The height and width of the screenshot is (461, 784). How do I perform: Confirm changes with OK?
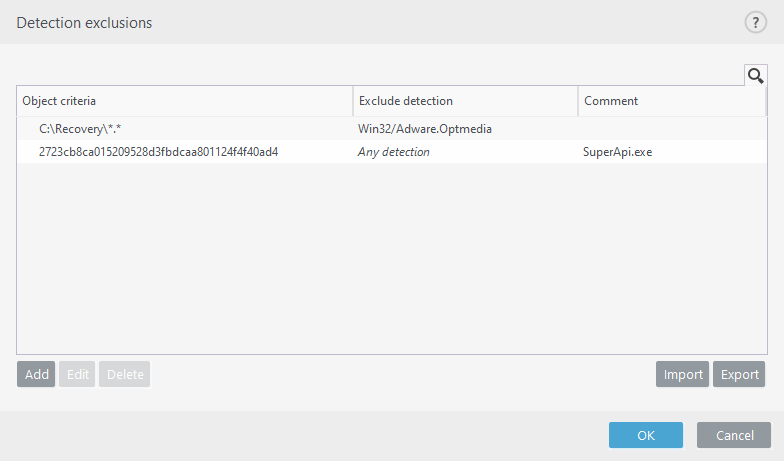pyautogui.click(x=646, y=435)
